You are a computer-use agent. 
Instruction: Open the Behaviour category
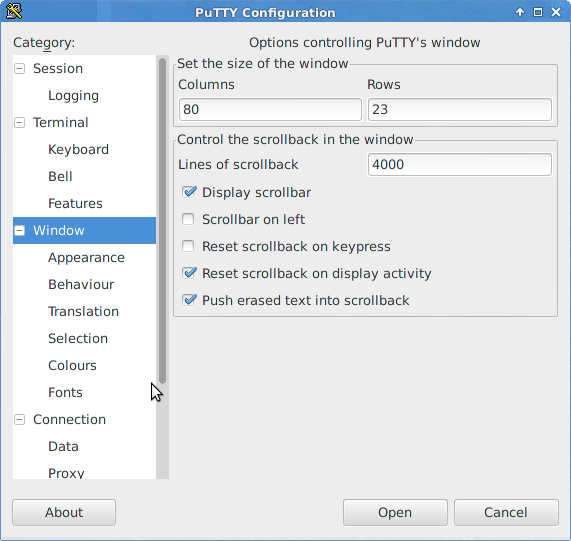click(x=81, y=284)
